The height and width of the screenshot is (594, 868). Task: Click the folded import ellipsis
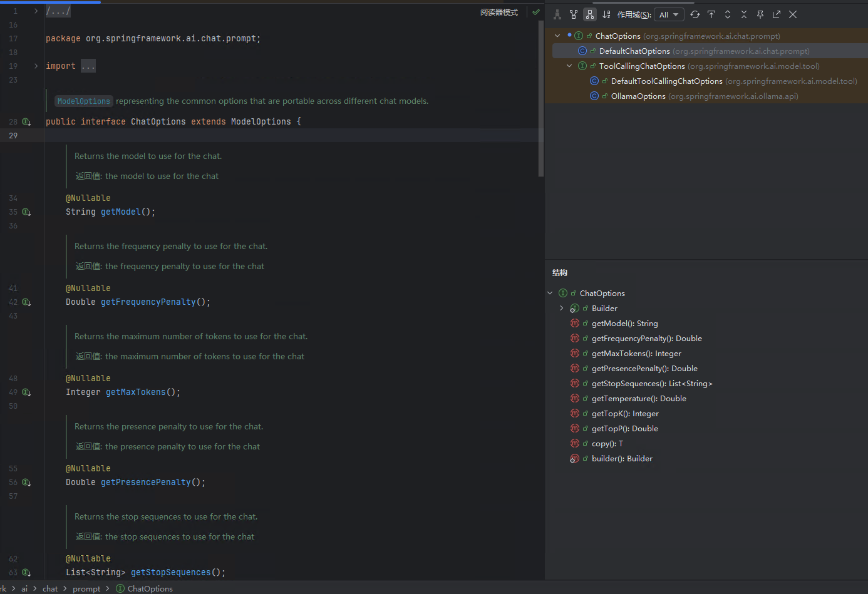pos(88,66)
